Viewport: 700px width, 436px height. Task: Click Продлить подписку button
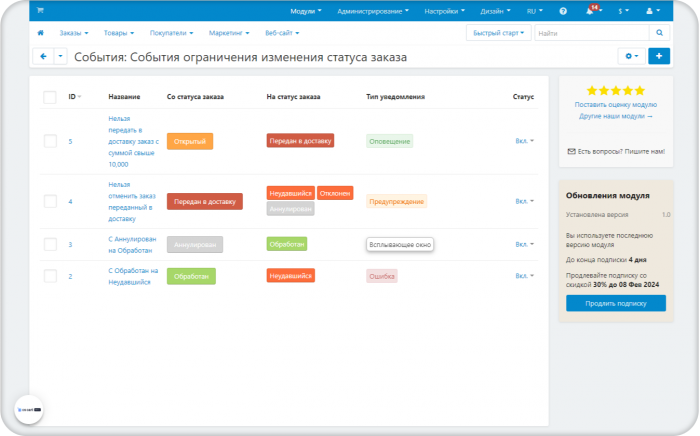616,303
